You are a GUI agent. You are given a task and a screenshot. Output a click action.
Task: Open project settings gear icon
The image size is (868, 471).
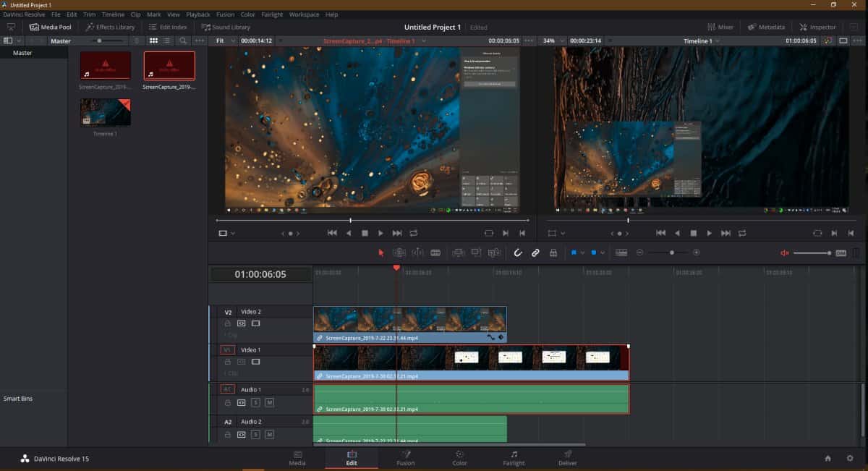(848, 458)
